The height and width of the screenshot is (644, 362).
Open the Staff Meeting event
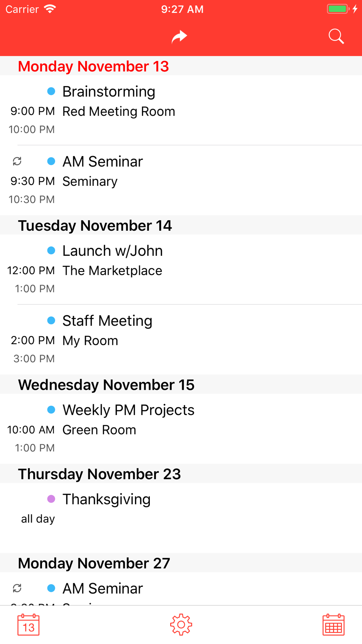181,339
